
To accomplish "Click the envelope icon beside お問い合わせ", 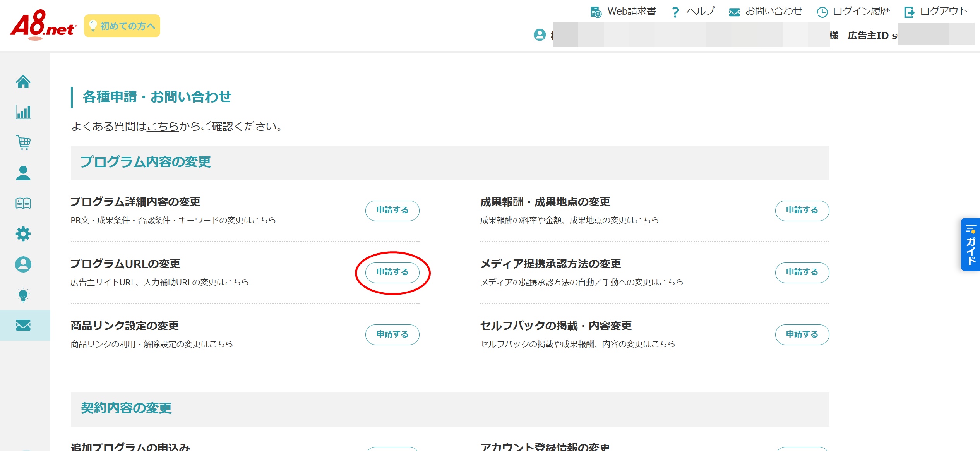I will pos(734,12).
